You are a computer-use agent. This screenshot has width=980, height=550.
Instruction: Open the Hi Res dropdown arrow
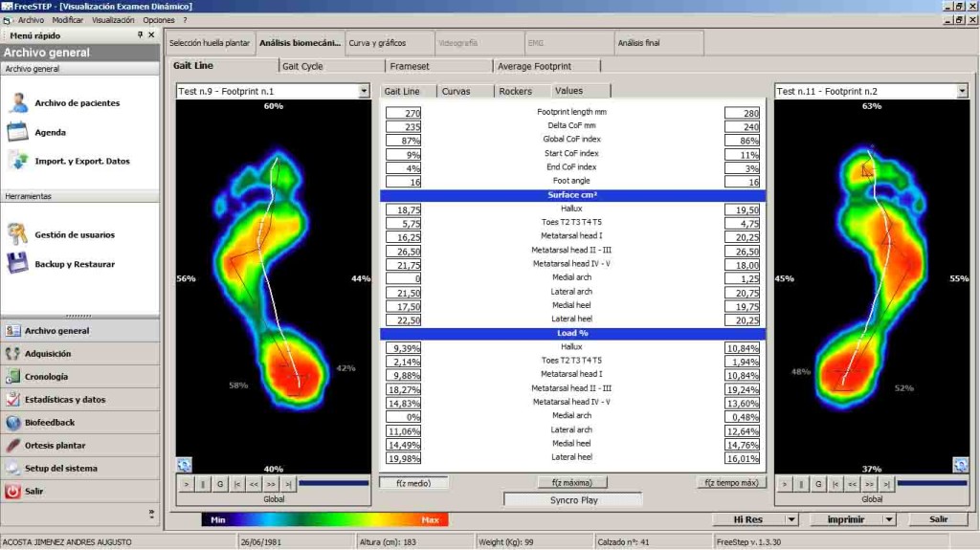(791, 519)
